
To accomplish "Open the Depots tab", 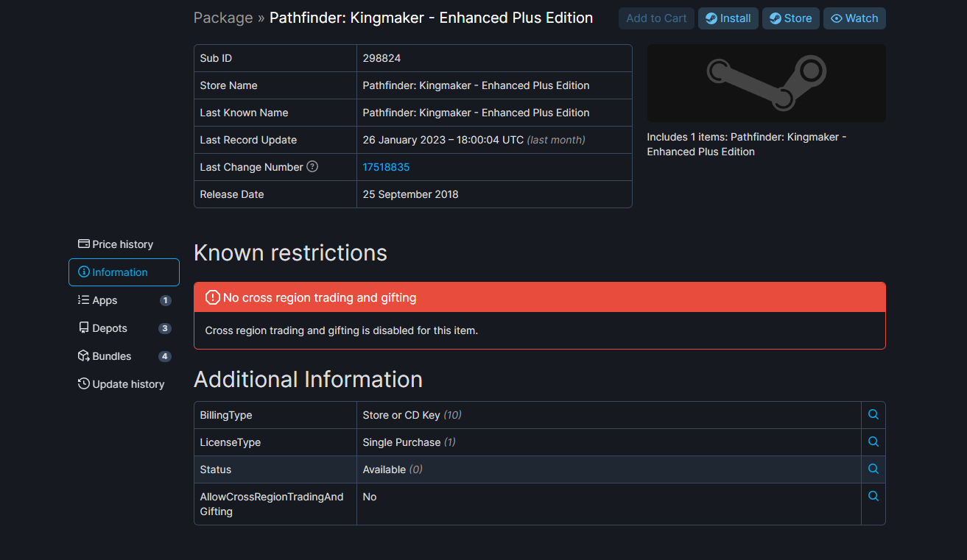I will coord(124,328).
